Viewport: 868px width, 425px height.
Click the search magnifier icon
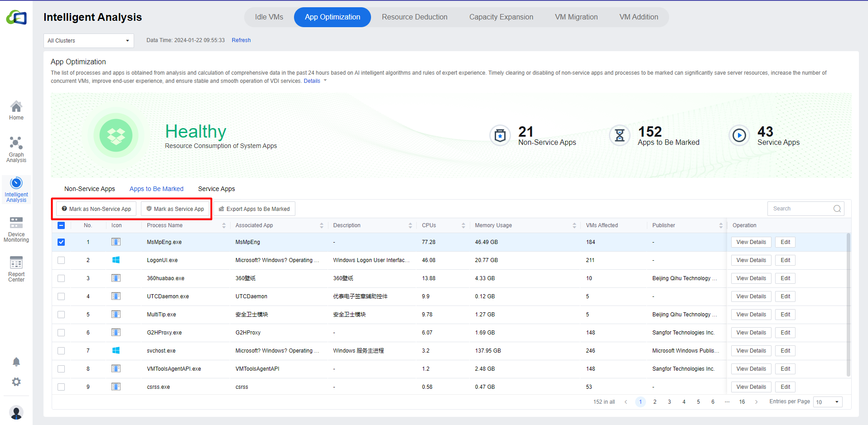[837, 209]
